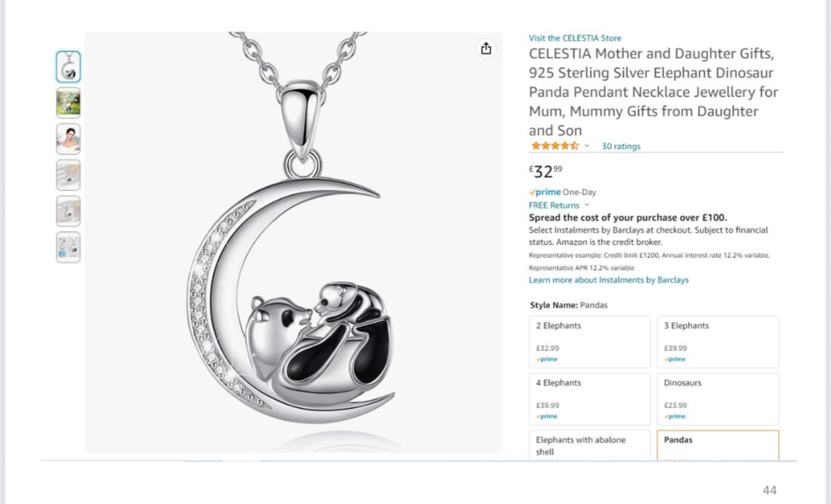Viewport: 831px width, 504px height.
Task: Expand the star rating dropdown arrow
Action: 586,146
